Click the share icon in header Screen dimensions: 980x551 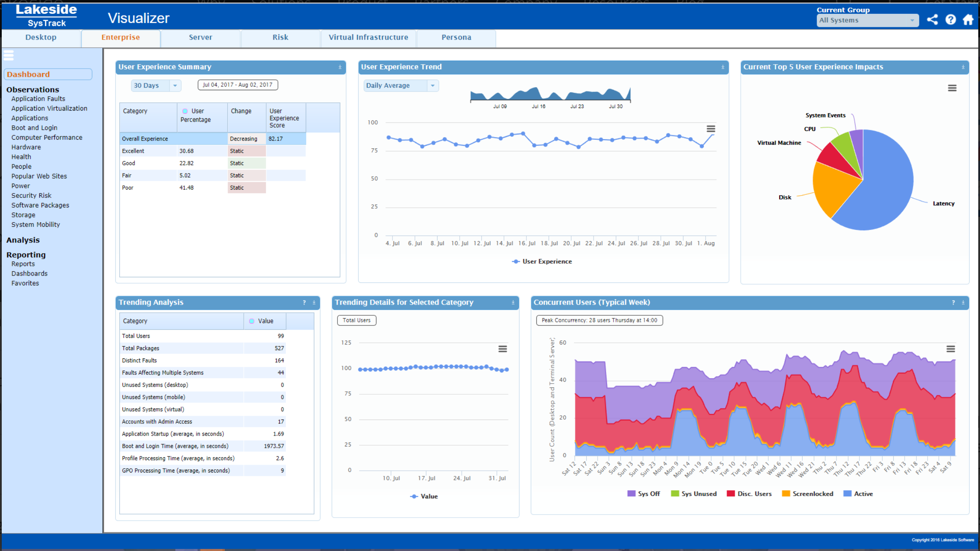(x=932, y=20)
